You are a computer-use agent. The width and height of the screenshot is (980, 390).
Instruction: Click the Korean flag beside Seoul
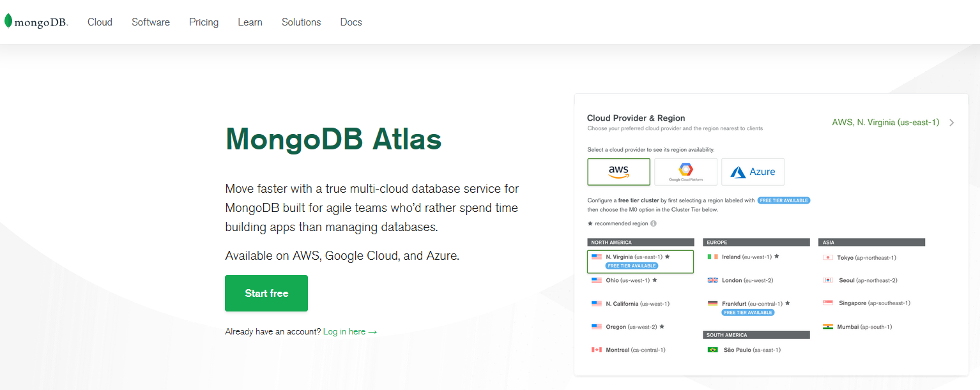click(828, 280)
